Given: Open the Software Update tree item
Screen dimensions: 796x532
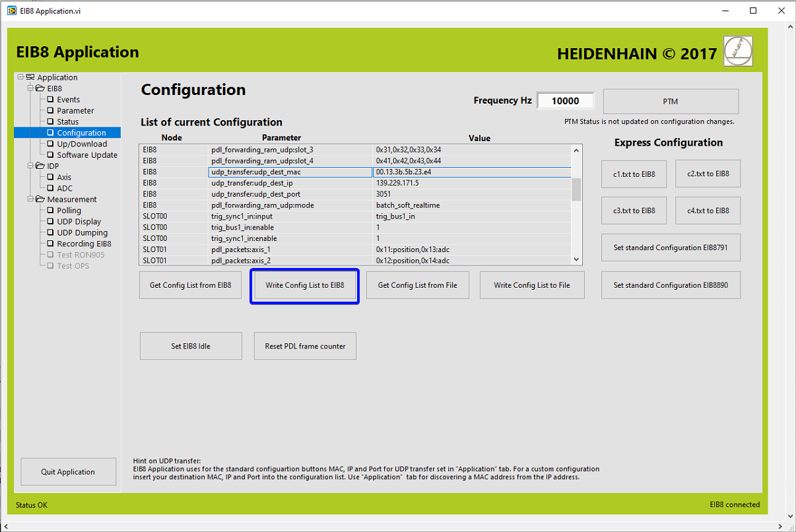Looking at the screenshot, I should 87,155.
